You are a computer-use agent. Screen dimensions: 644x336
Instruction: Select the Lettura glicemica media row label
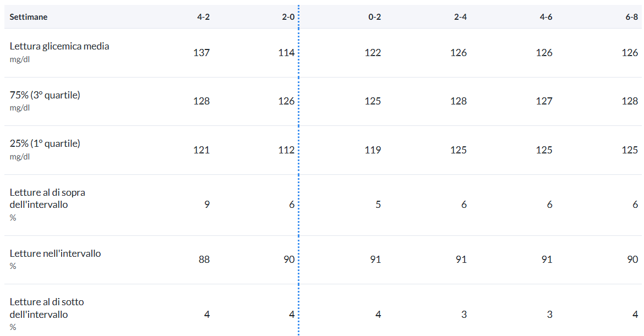59,46
